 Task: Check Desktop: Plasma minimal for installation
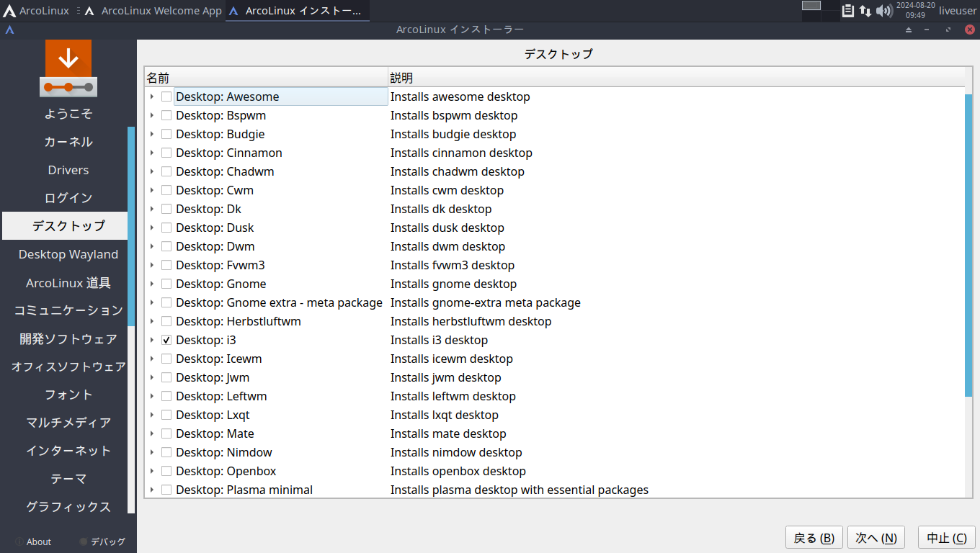[166, 490]
